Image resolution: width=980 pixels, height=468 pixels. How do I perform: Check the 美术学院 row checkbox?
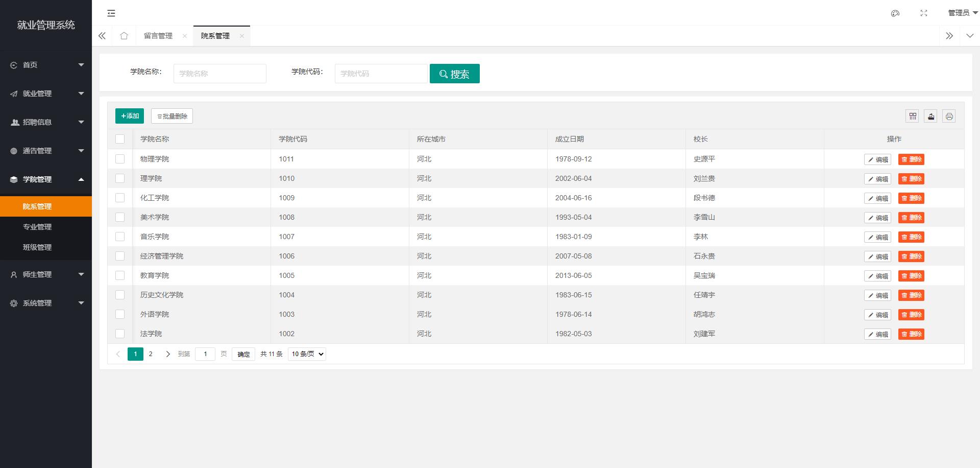pos(120,217)
